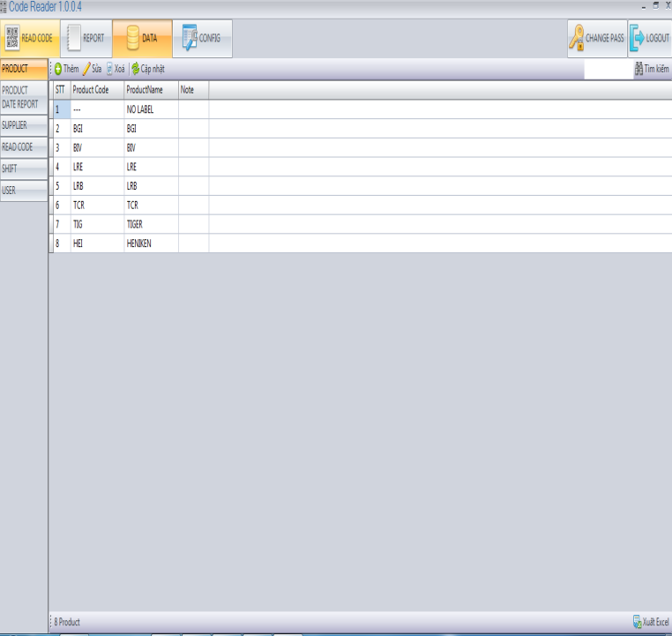Open SHIFT in the sidebar
Image resolution: width=672 pixels, height=636 pixels.
[24, 168]
